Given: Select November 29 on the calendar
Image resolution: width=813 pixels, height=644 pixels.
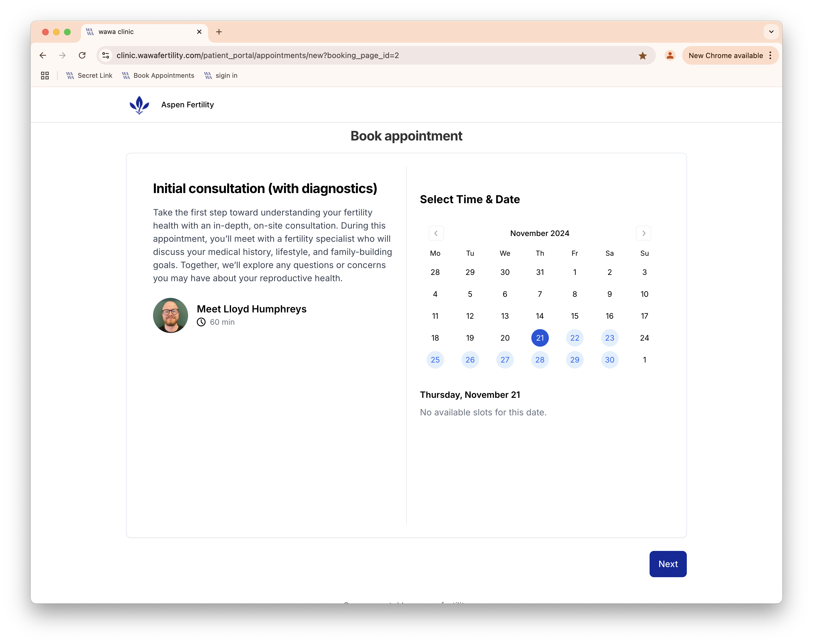Looking at the screenshot, I should pyautogui.click(x=574, y=360).
